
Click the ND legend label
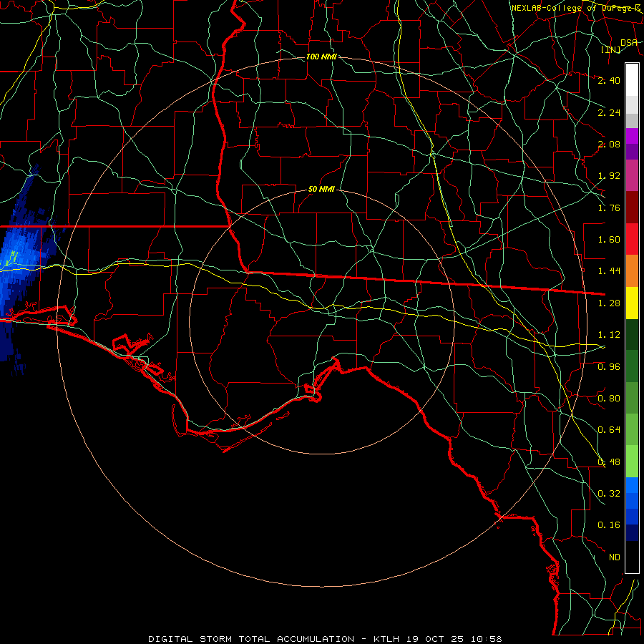click(x=615, y=557)
